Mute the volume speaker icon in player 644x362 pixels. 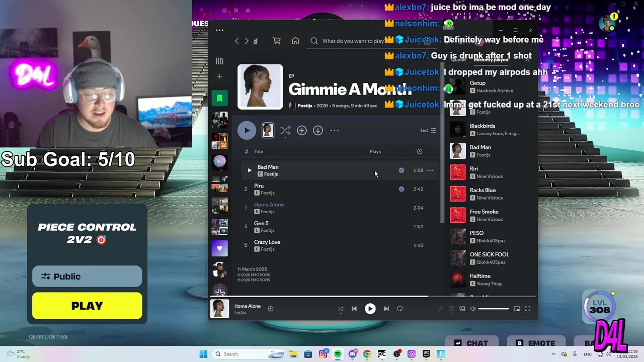click(473, 309)
